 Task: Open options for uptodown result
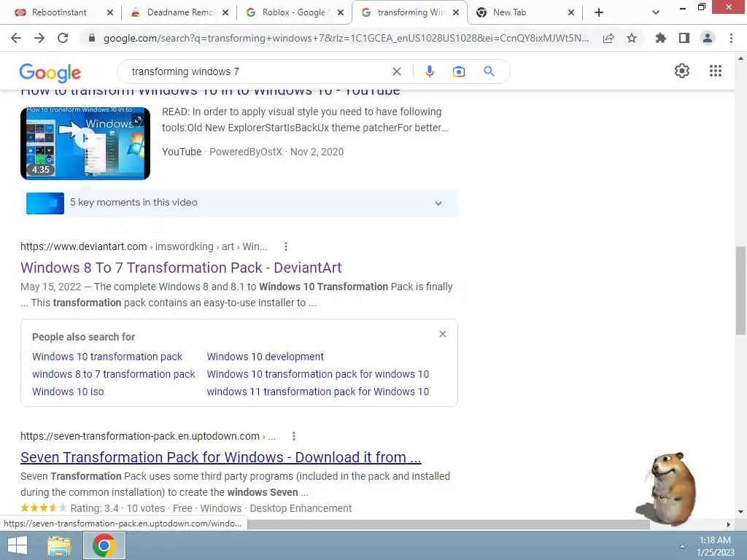tap(294, 436)
